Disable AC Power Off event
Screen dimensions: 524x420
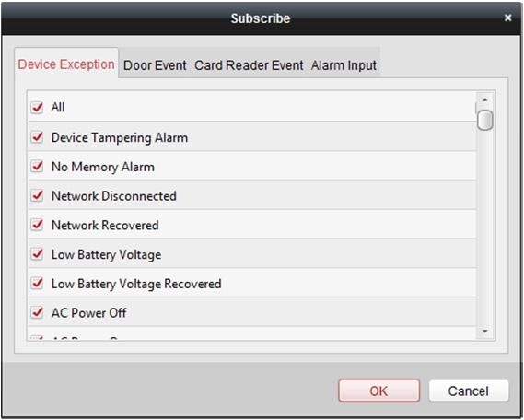[x=37, y=313]
